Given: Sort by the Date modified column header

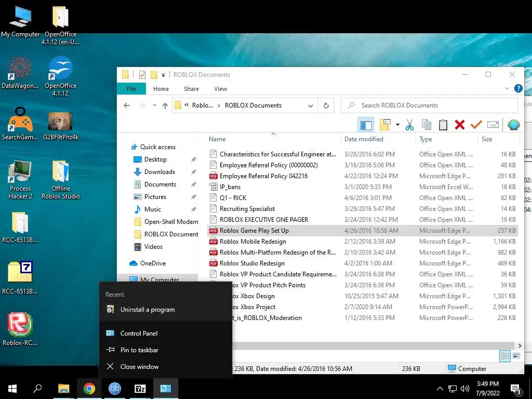Looking at the screenshot, I should (x=364, y=139).
